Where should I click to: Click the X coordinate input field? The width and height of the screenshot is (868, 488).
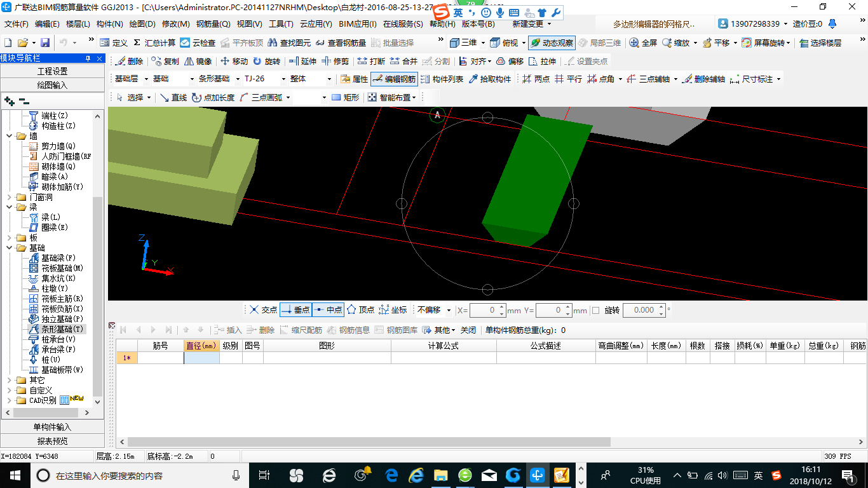[487, 311]
